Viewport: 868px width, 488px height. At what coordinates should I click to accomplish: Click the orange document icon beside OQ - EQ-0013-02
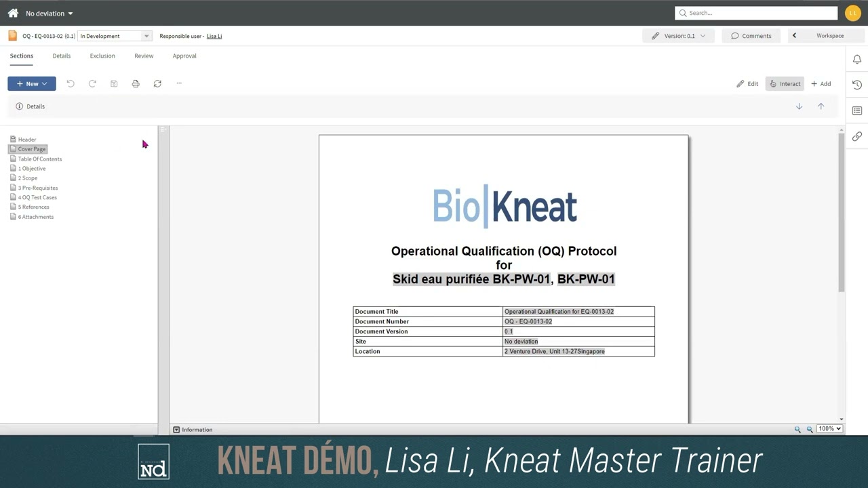[12, 36]
